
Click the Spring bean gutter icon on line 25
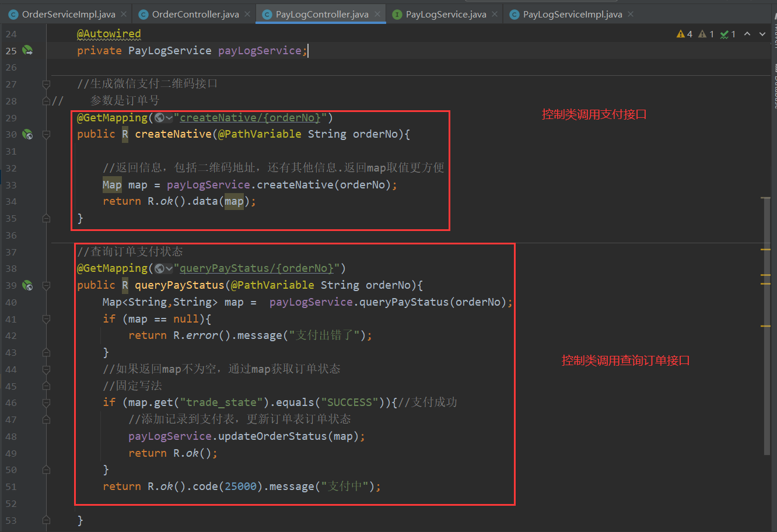click(x=27, y=51)
